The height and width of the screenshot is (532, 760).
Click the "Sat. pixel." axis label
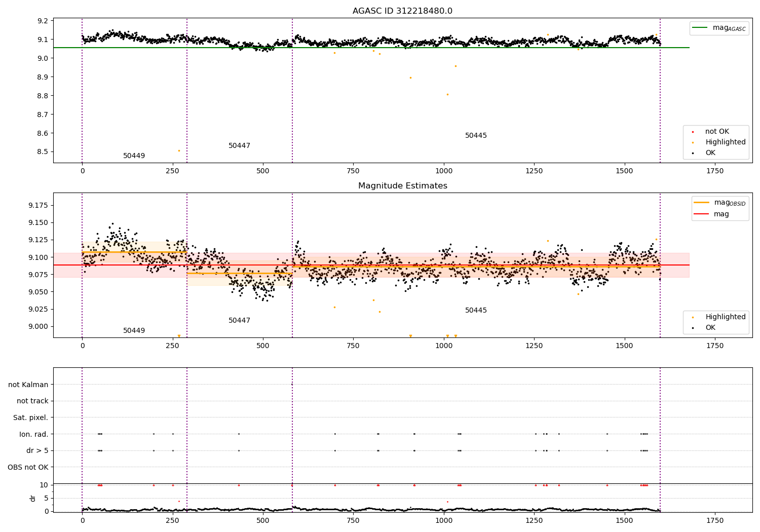click(x=31, y=417)
